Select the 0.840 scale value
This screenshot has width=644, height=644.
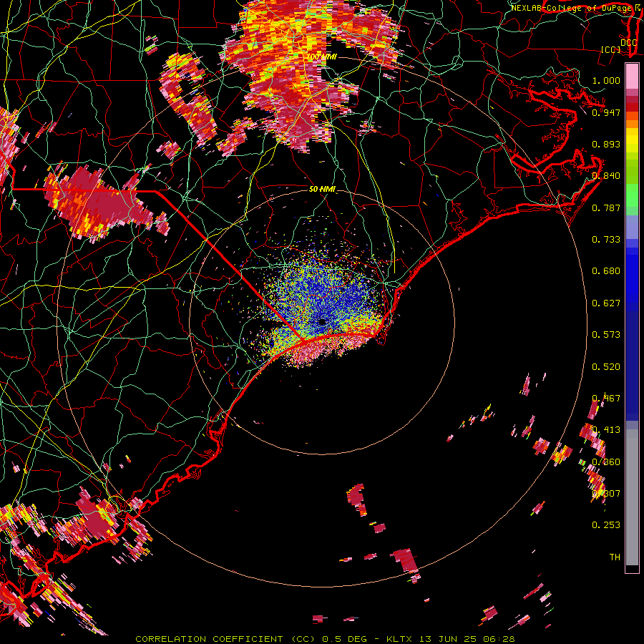coord(606,176)
